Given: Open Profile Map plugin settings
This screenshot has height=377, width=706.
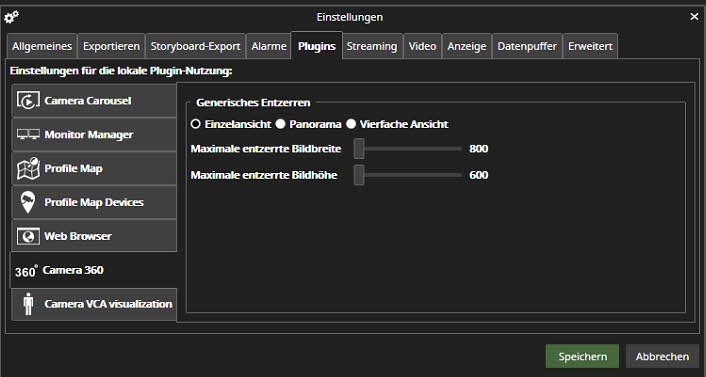Looking at the screenshot, I should tap(94, 168).
